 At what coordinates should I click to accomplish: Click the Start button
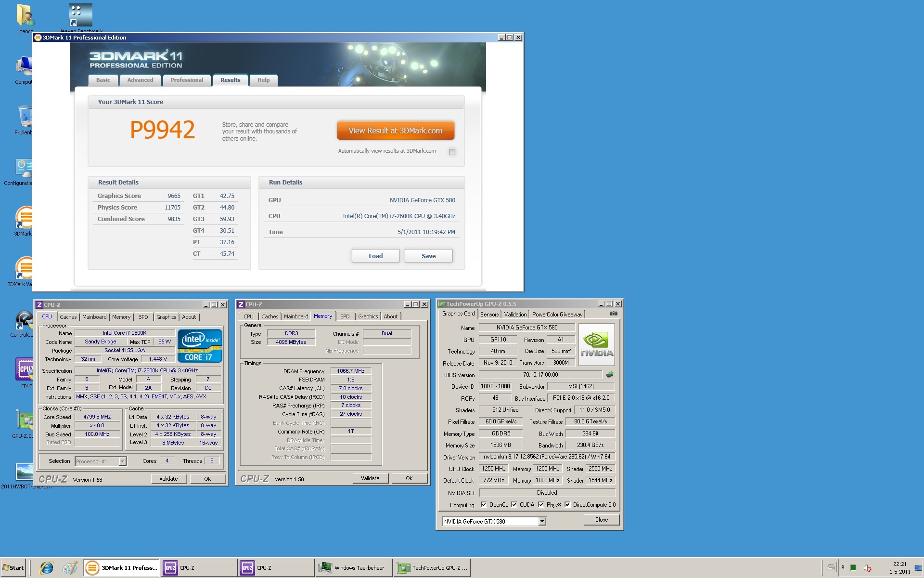pyautogui.click(x=13, y=568)
